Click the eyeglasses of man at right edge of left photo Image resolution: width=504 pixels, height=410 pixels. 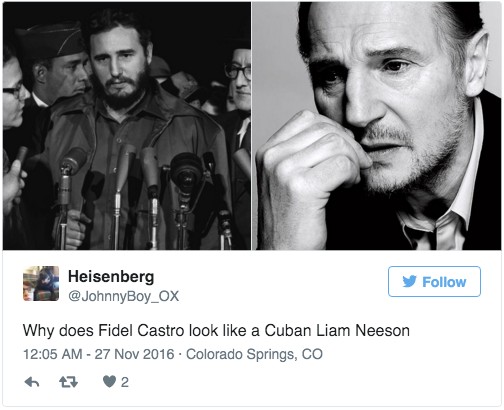click(x=238, y=71)
